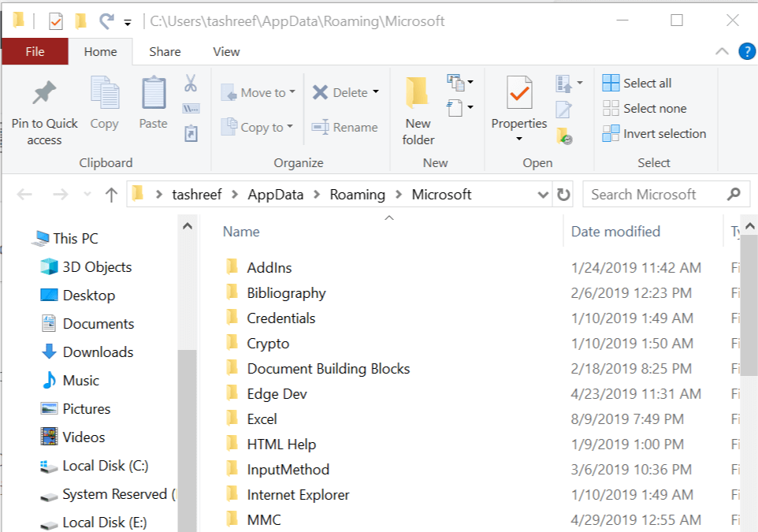Screen dimensions: 758x532
Task: Click the Paste clipboard icon
Action: [x=154, y=92]
